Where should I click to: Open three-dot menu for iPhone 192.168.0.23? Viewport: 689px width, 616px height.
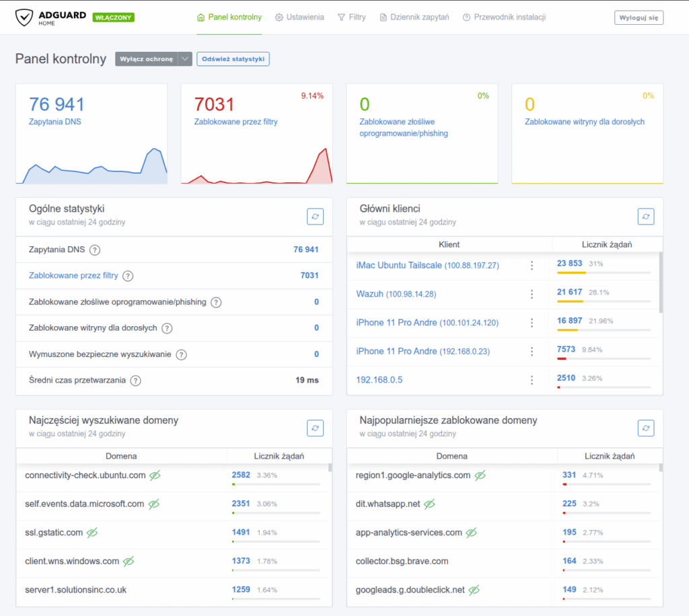tap(532, 351)
